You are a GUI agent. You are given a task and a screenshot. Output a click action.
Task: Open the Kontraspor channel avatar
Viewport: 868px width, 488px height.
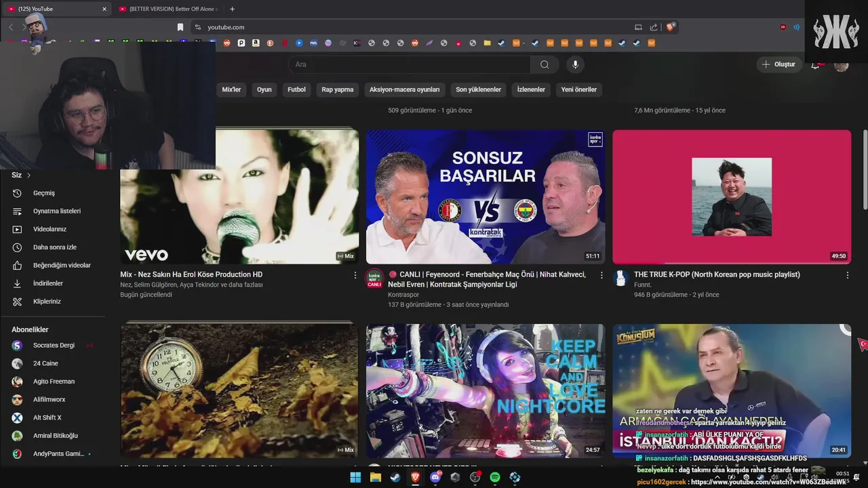[x=374, y=279]
